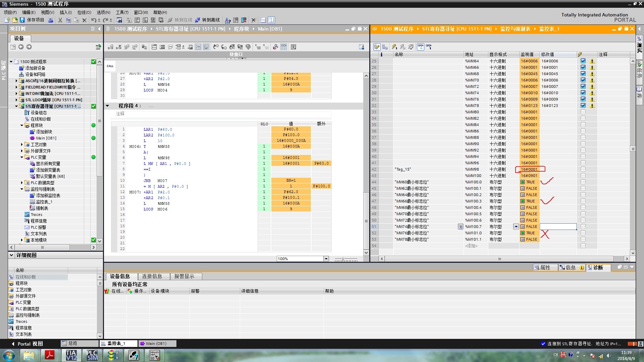Screen dimensions: 644x362
Task: Click Modify selected values once lightning icon
Action: point(394,47)
